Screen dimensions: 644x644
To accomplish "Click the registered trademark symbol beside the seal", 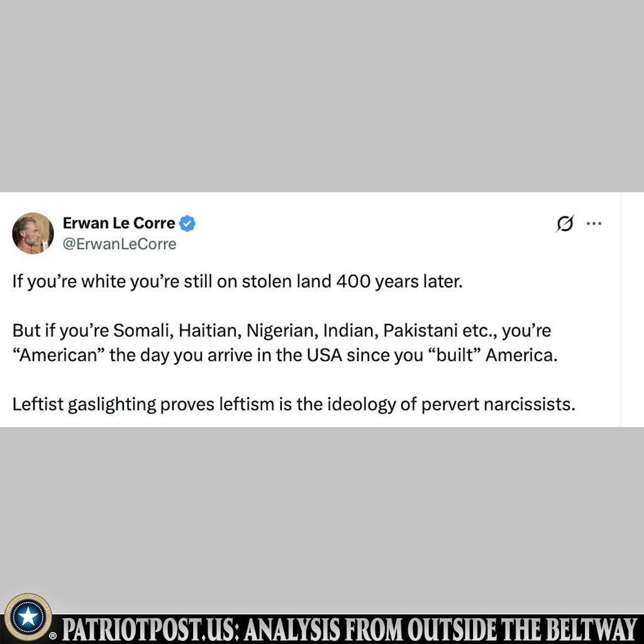I will tap(53, 636).
